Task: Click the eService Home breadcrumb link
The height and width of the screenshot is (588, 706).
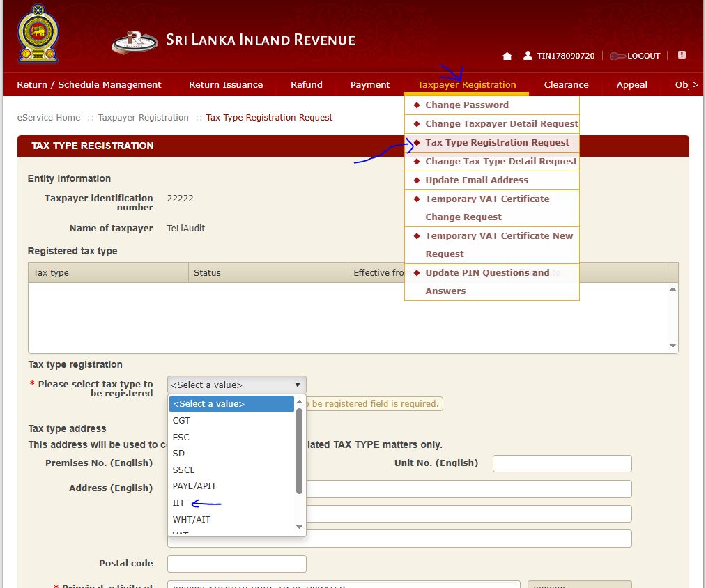Action: (x=49, y=117)
